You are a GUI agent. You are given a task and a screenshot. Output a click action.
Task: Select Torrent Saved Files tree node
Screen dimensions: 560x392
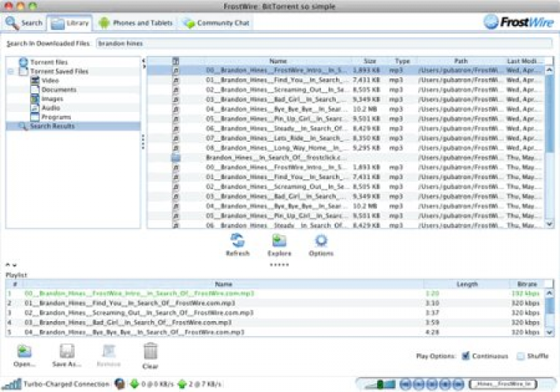[x=59, y=72]
